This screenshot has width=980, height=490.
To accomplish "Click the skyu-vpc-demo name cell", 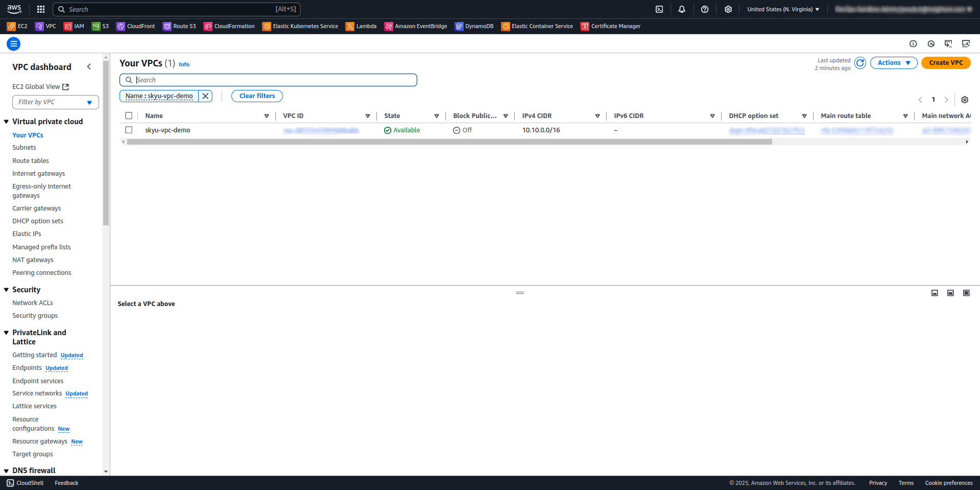I will (168, 130).
